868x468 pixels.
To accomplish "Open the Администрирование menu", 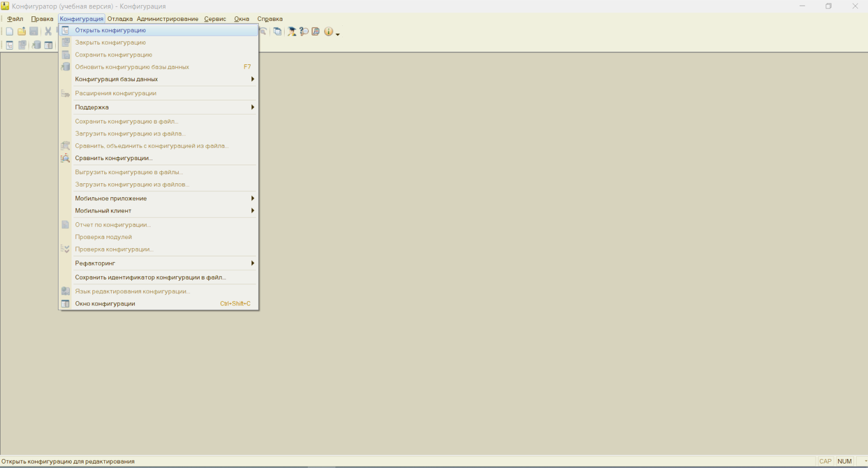I will tap(167, 19).
